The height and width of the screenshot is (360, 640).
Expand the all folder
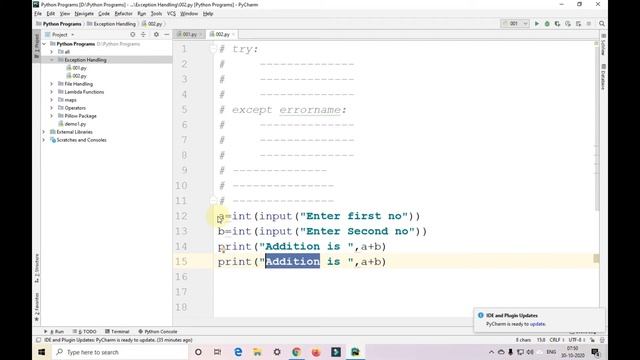(x=52, y=52)
